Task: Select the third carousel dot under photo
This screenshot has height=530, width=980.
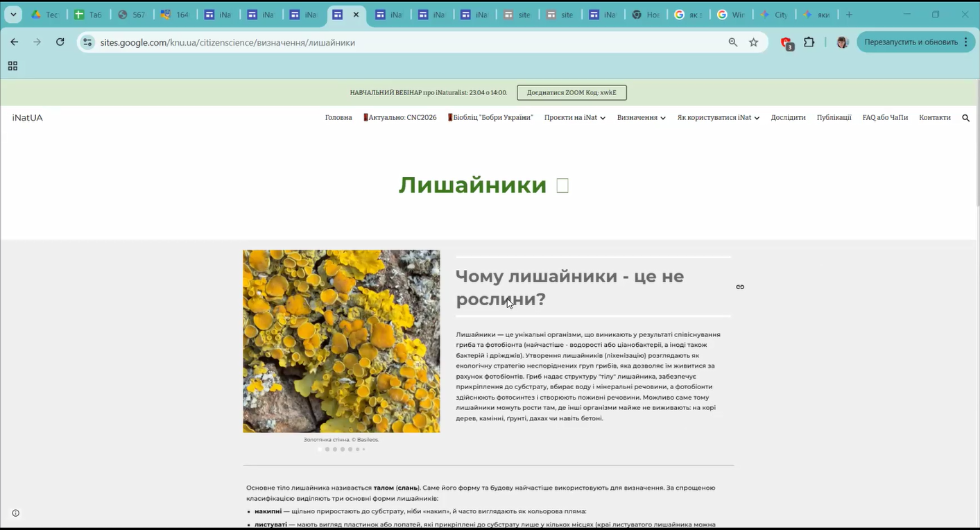Action: pyautogui.click(x=335, y=450)
